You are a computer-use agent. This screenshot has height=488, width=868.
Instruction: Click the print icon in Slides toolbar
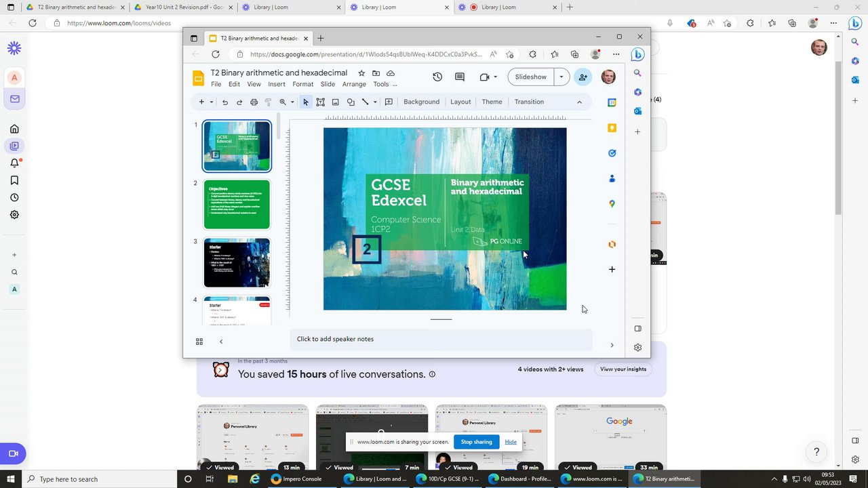point(254,102)
